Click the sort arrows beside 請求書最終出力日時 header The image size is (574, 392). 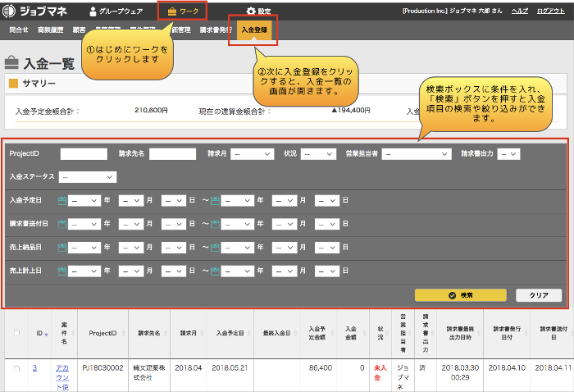coord(479,333)
